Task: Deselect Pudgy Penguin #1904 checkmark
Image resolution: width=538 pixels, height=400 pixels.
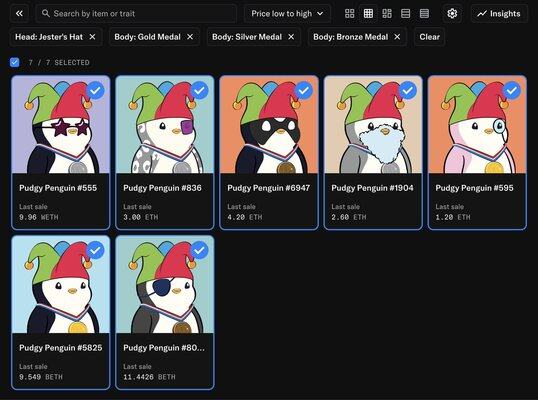Action: tap(408, 91)
